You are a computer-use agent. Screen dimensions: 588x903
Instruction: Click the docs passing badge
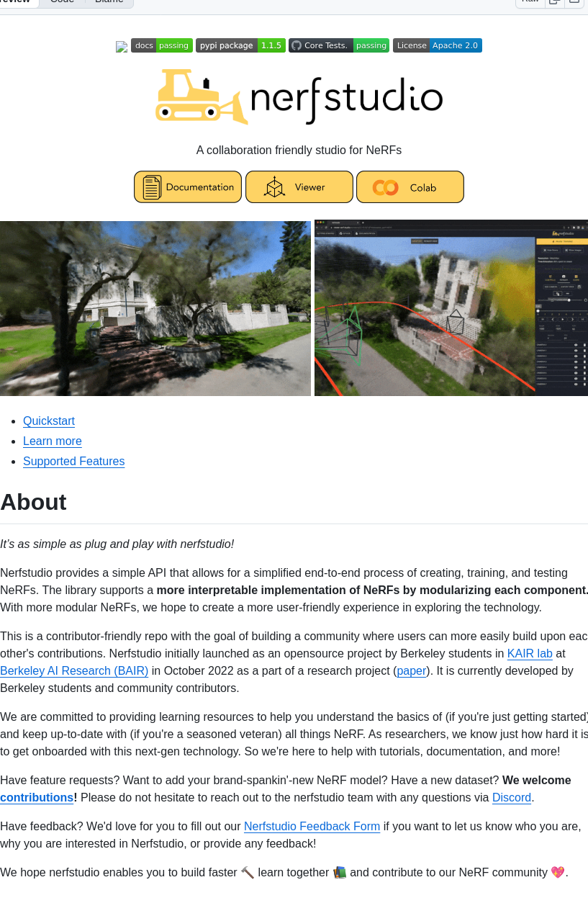pyautogui.click(x=162, y=45)
